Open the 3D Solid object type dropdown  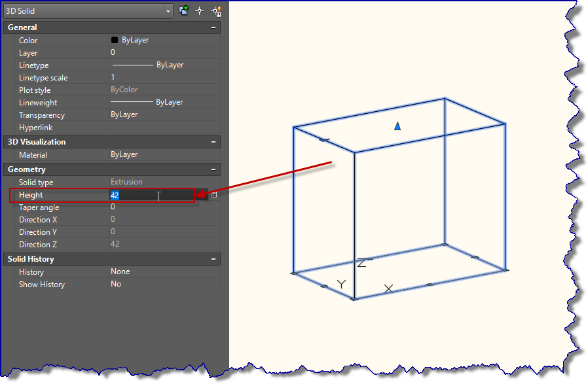[167, 10]
